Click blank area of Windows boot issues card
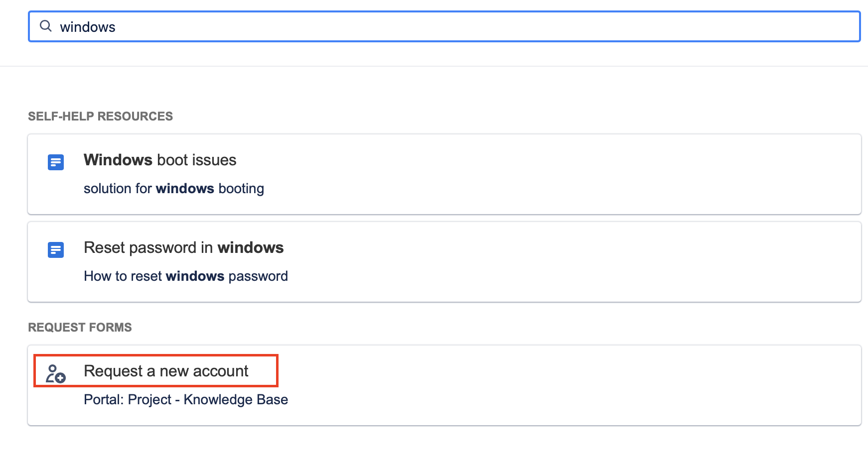 point(548,174)
